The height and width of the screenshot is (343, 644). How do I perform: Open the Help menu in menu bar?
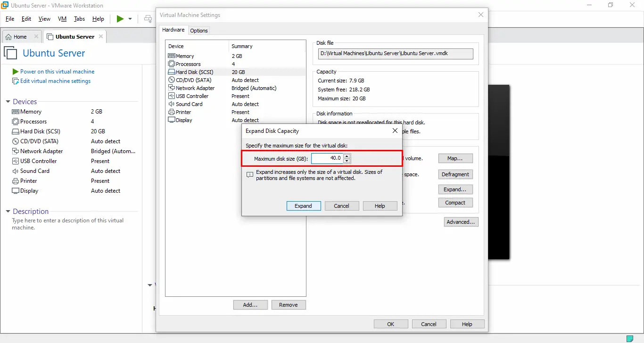(x=98, y=19)
